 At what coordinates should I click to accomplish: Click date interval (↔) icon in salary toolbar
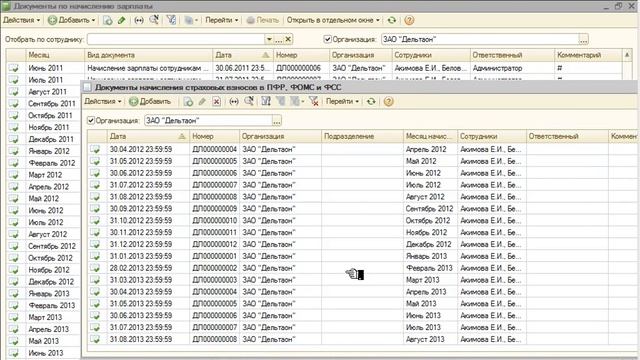click(139, 20)
